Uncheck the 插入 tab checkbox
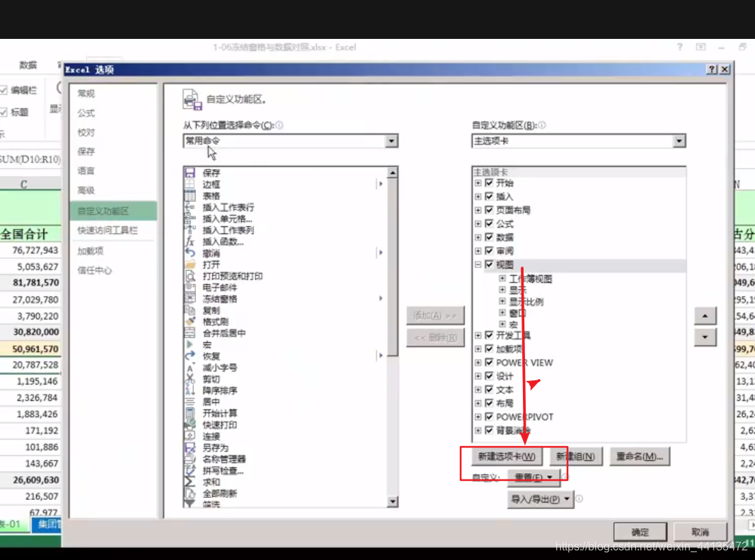 point(489,197)
